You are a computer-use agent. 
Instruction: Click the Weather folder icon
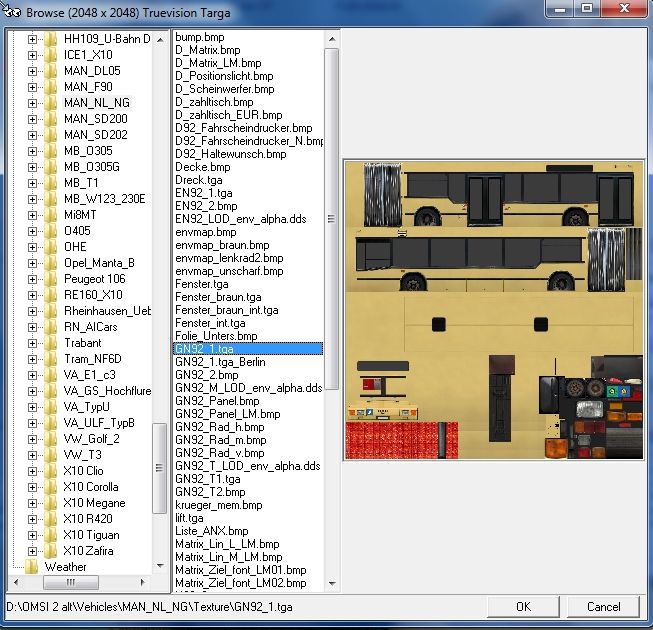click(31, 567)
